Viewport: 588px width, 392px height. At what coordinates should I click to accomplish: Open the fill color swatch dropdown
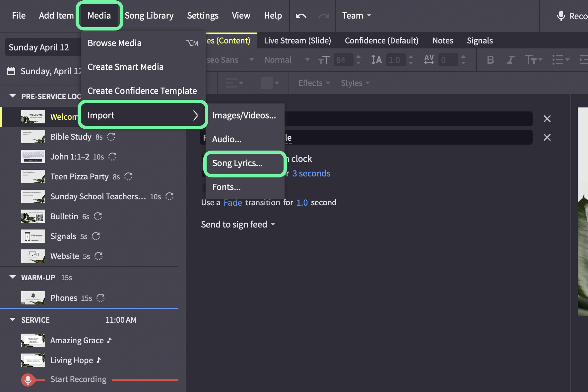[x=270, y=83]
